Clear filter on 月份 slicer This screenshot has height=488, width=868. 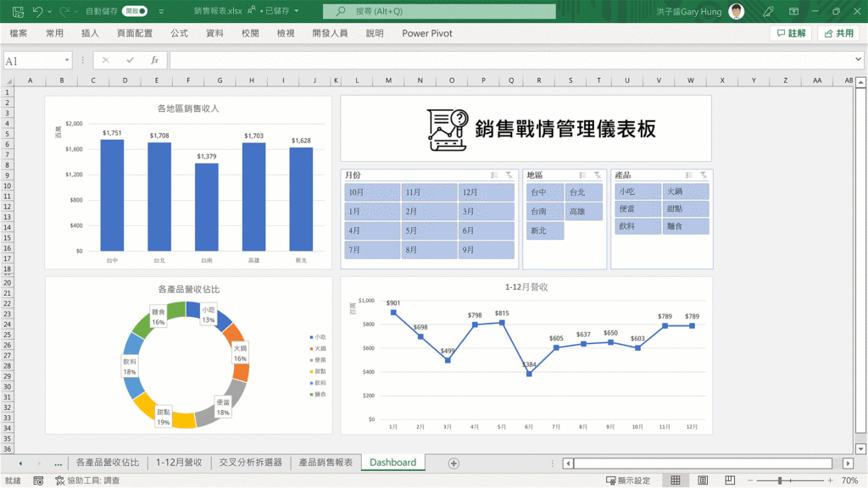pyautogui.click(x=509, y=175)
